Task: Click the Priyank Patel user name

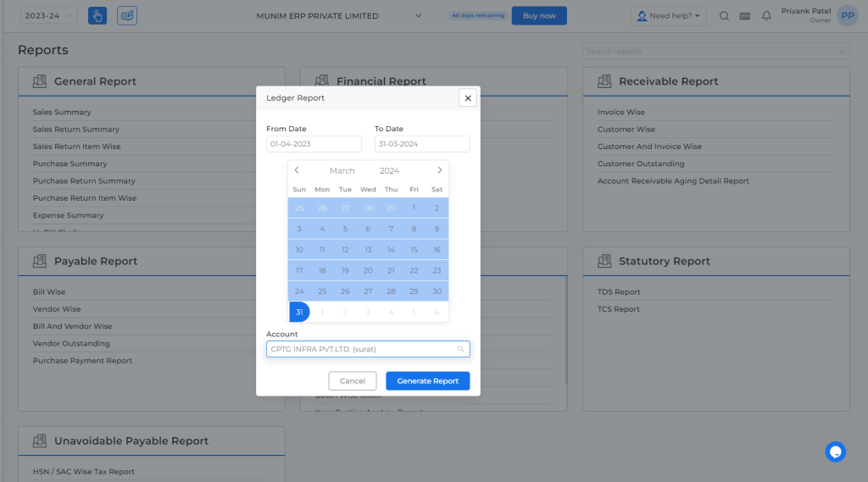Action: point(806,11)
